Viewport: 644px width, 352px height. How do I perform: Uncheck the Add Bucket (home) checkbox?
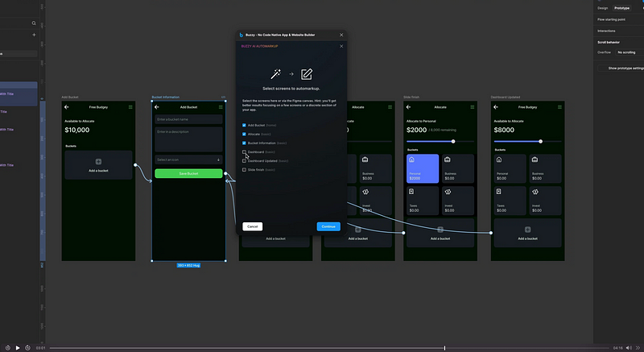pos(244,126)
